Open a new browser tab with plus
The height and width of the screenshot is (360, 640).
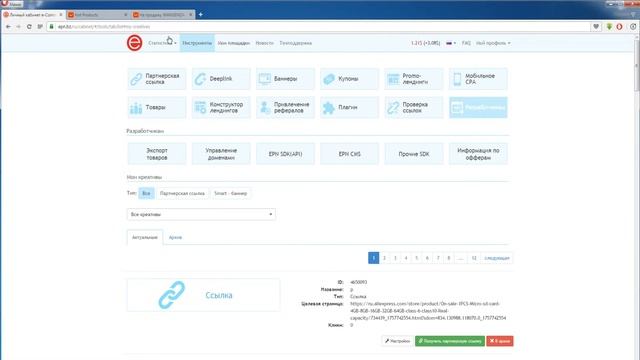tap(200, 15)
